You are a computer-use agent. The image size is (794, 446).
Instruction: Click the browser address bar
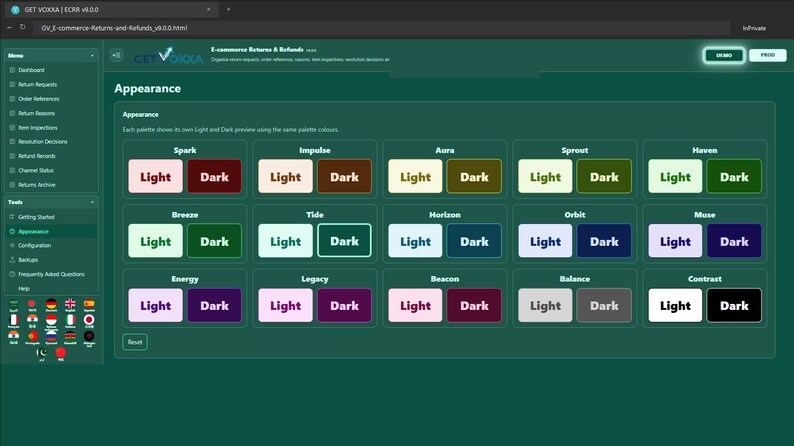pos(382,28)
